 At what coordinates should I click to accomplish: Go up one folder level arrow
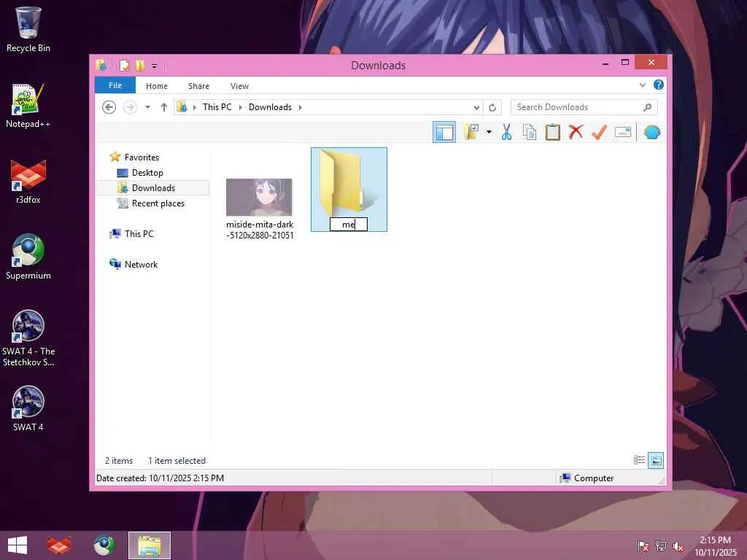coord(164,107)
